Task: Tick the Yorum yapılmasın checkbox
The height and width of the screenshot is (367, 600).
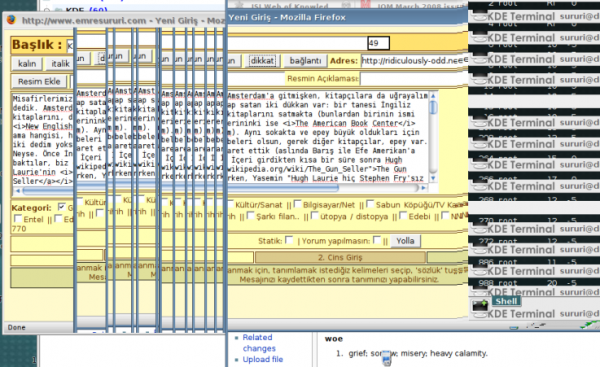Action: (377, 240)
